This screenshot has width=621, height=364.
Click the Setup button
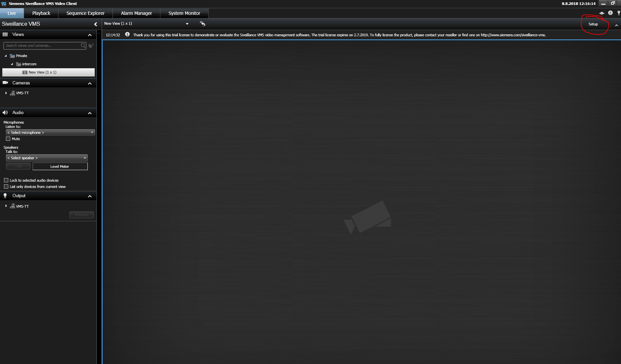(x=593, y=24)
